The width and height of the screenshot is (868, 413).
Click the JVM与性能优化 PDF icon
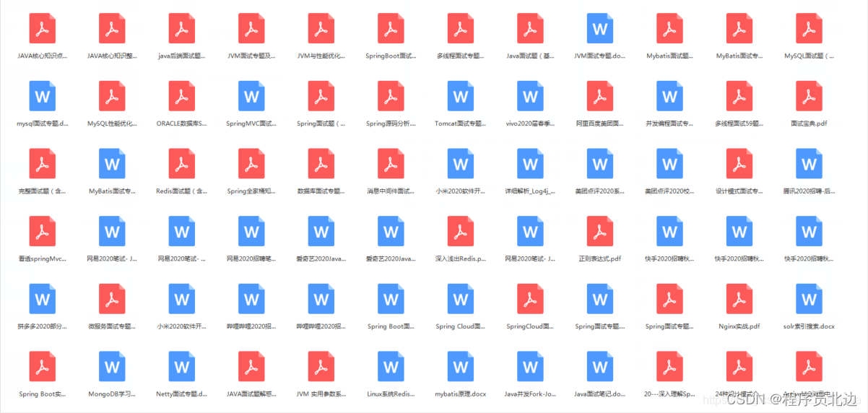click(x=321, y=29)
